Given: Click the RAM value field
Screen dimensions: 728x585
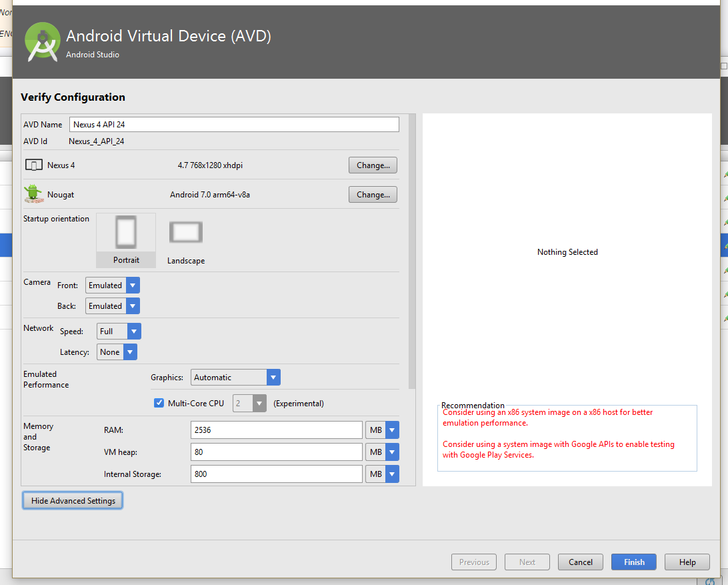Looking at the screenshot, I should [276, 430].
